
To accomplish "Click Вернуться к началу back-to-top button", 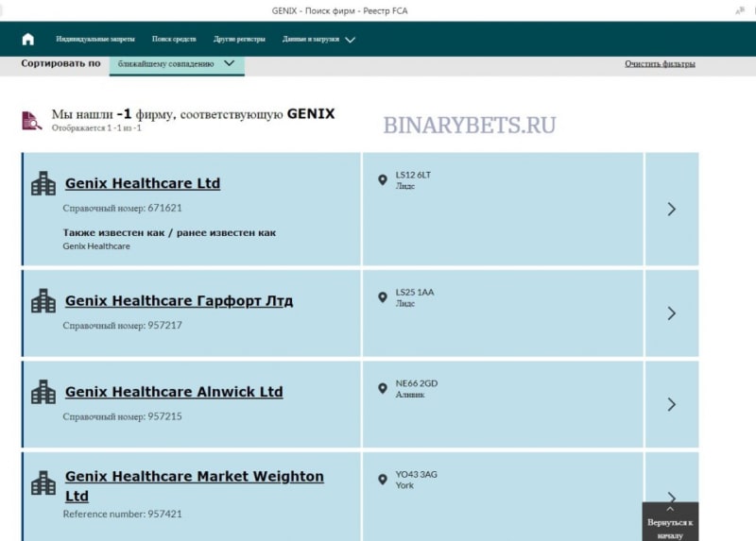I will (670, 522).
